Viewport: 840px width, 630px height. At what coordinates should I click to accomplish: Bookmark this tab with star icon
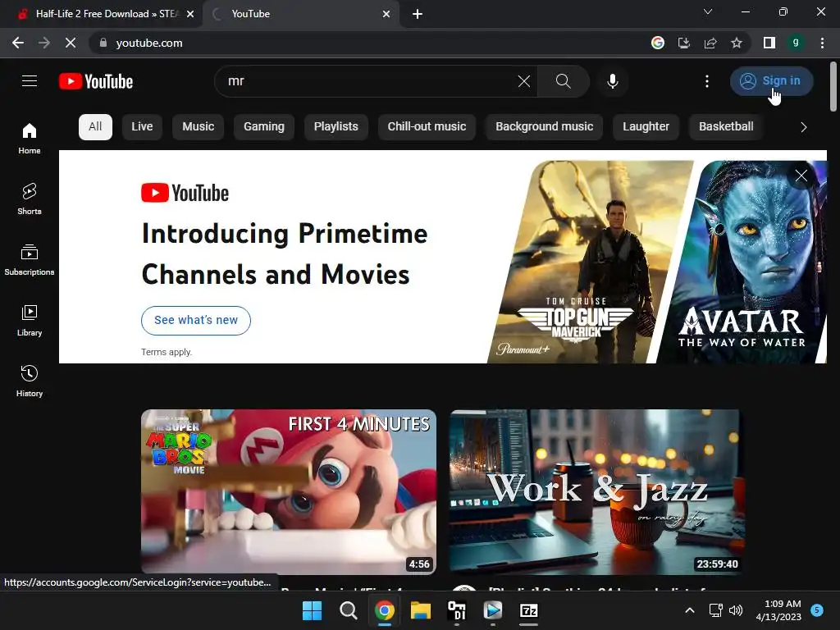(x=737, y=43)
